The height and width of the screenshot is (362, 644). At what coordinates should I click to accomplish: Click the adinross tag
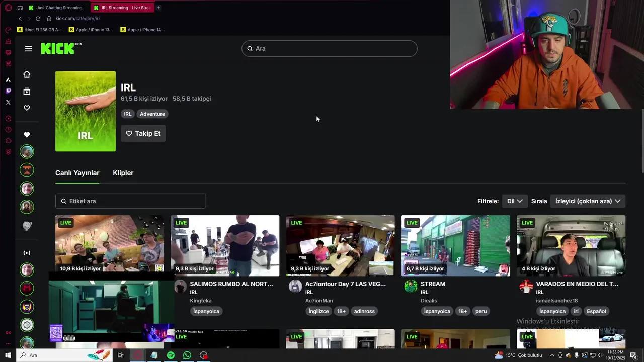coord(364,311)
